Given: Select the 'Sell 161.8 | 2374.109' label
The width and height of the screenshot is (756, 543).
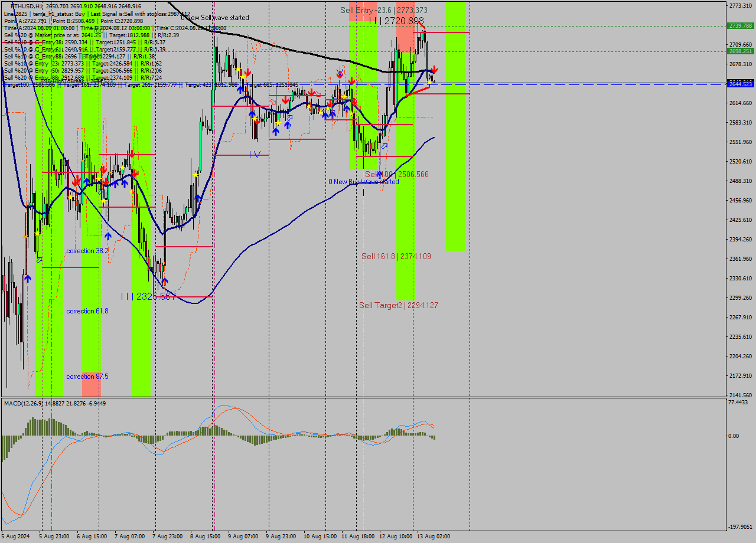Looking at the screenshot, I should click(396, 256).
